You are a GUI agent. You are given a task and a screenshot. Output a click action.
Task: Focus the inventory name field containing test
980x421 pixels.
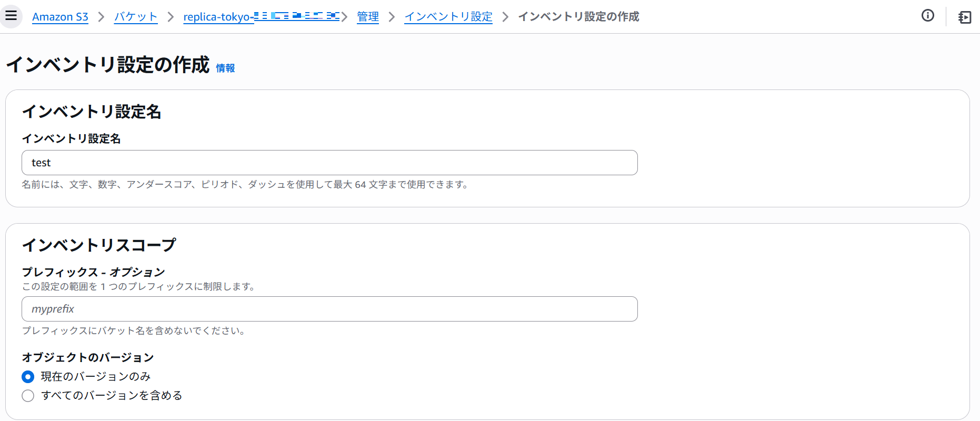329,163
